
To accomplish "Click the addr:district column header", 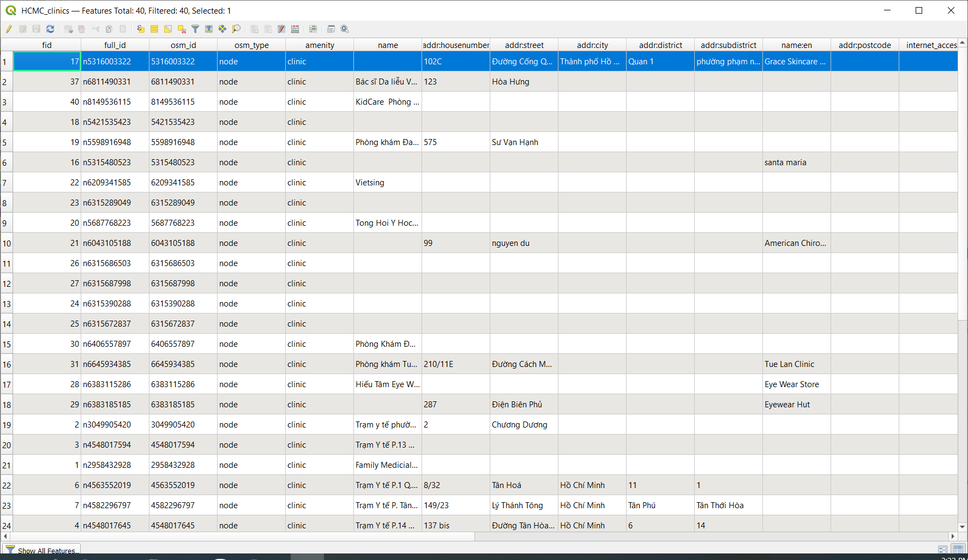I will coord(660,45).
